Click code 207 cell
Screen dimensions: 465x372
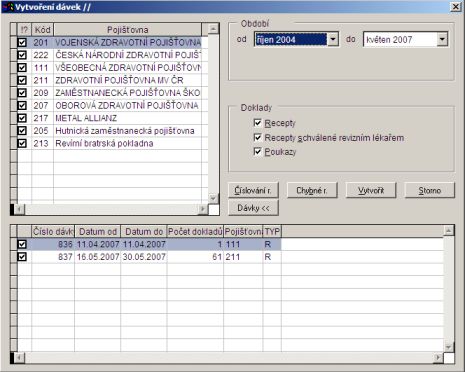coord(41,106)
